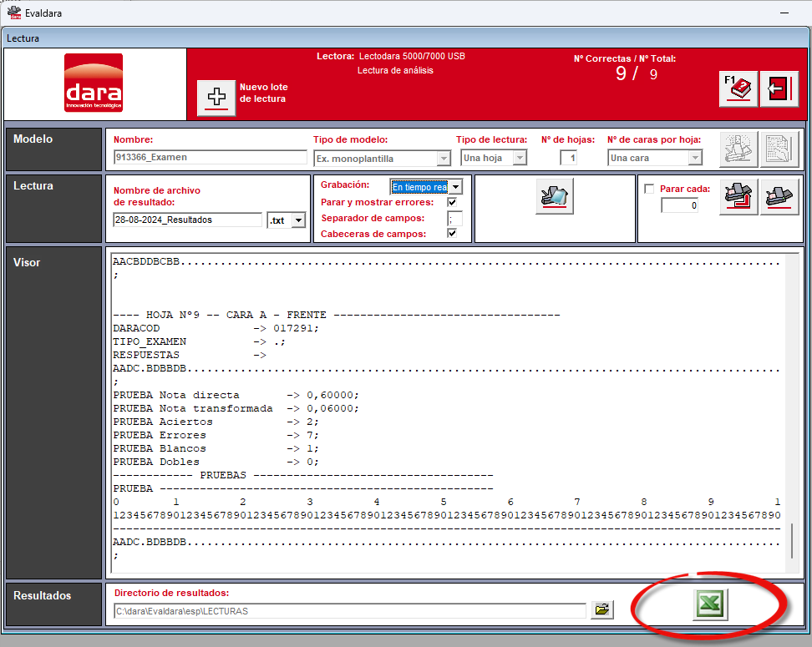Click the scanner icon beside Grabación panel
Image resolution: width=812 pixels, height=647 pixels.
coord(555,196)
